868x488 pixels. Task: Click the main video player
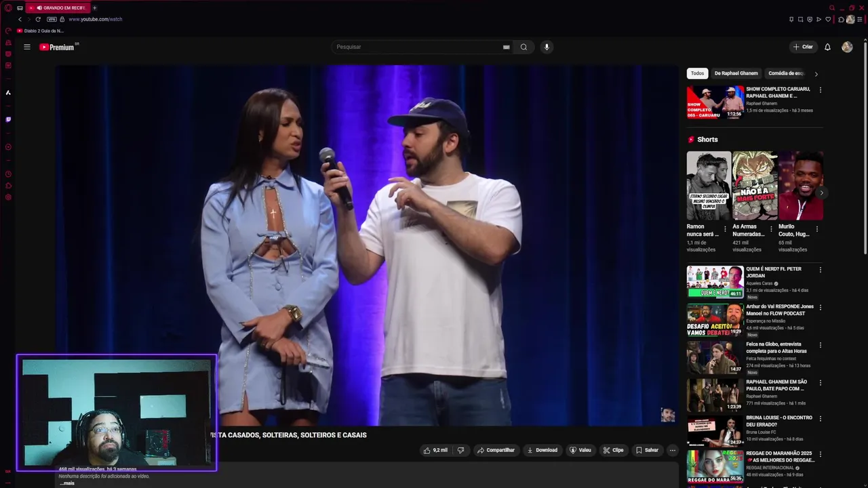tap(367, 245)
